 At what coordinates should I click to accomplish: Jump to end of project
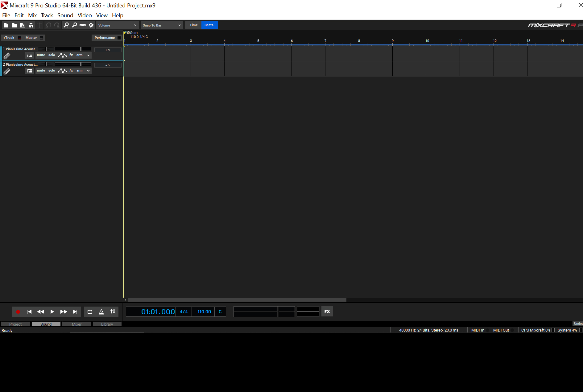tap(75, 312)
